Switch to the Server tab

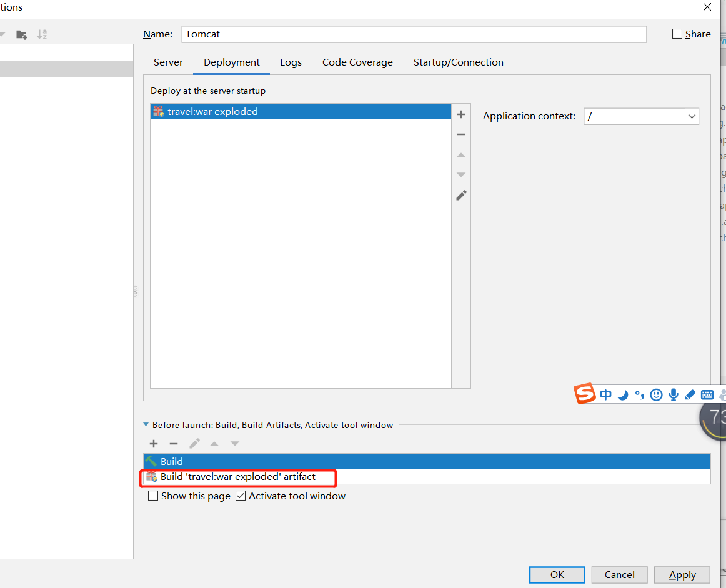point(168,62)
